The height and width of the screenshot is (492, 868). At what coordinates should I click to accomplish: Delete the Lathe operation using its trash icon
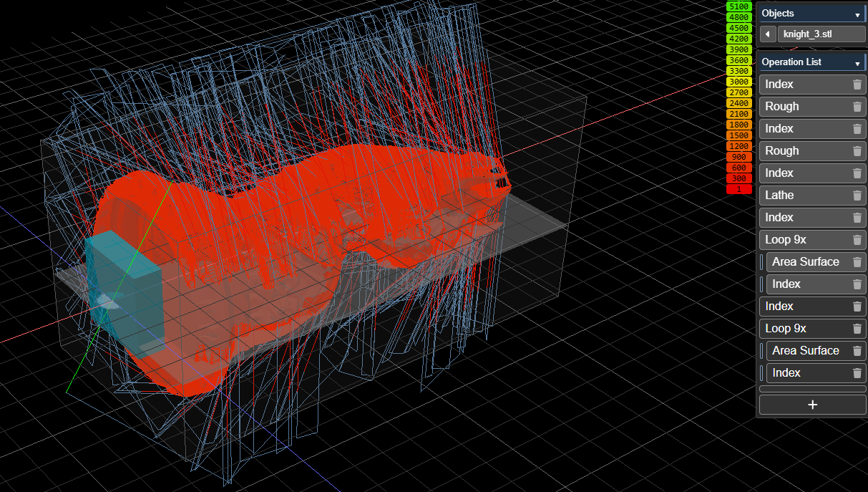(857, 196)
